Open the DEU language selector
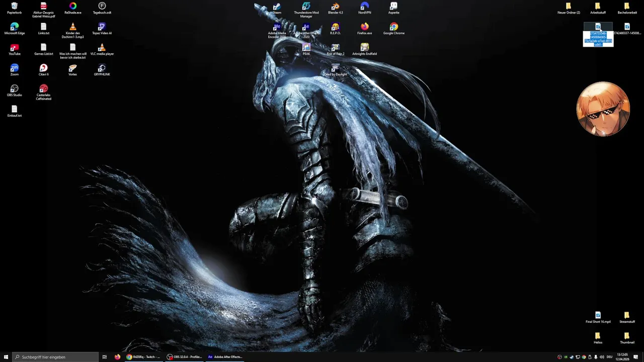Viewport: 644px width, 362px height. pos(609,357)
